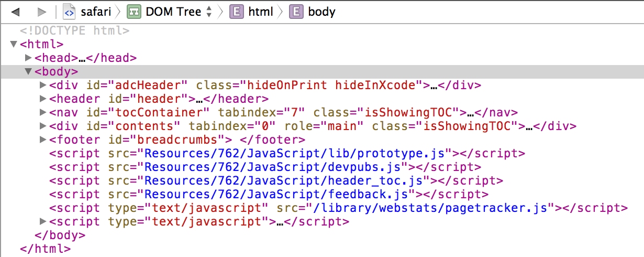644x257 pixels.
Task: Expand the adcHeader div node
Action: (43, 85)
